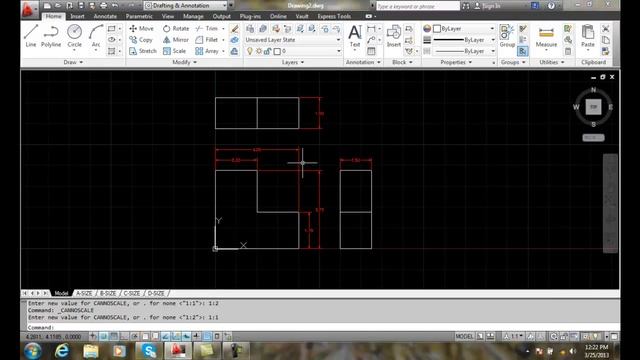Screen dimensions: 640x360
Task: Open the multiline Text tool
Action: pos(355,36)
